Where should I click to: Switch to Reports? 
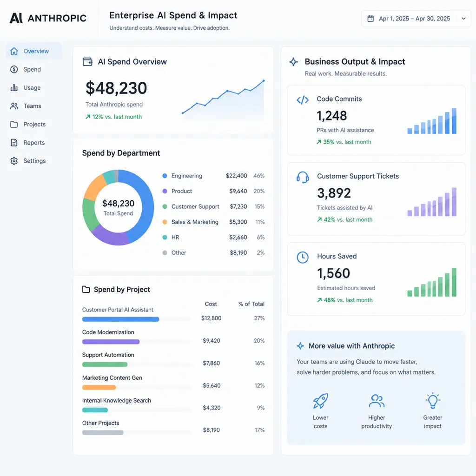coord(34,143)
